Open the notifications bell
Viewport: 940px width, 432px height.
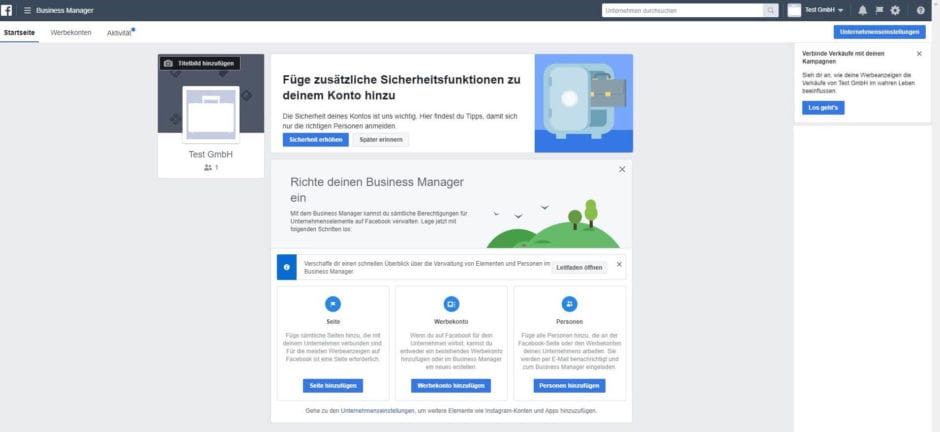pos(862,10)
